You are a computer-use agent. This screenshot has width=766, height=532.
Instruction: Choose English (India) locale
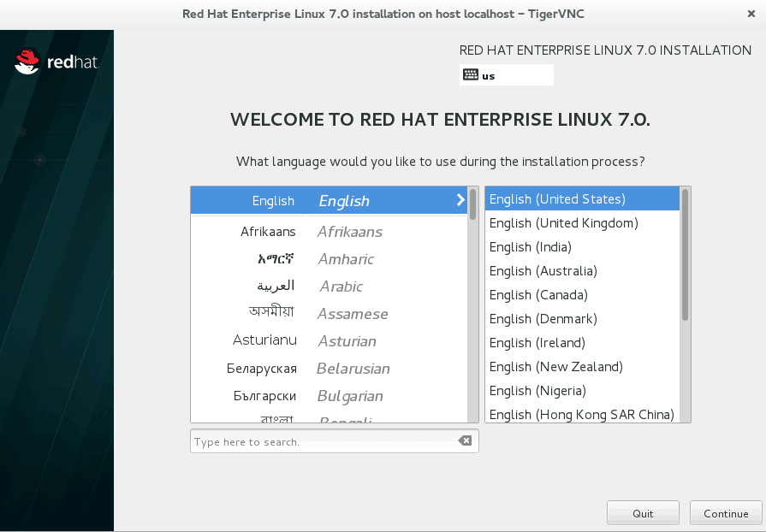tap(582, 247)
